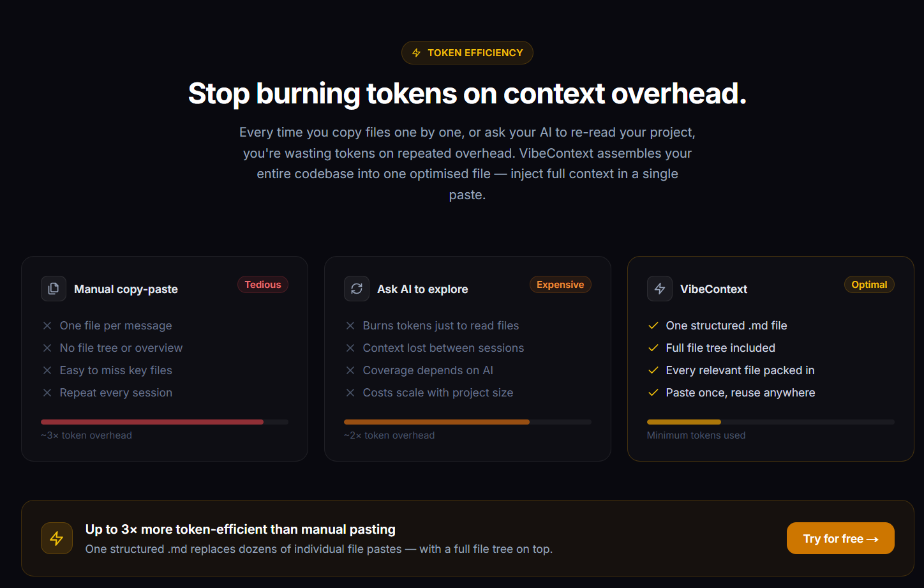Click the checkmark beside Full file tree included
924x588 pixels.
click(653, 348)
